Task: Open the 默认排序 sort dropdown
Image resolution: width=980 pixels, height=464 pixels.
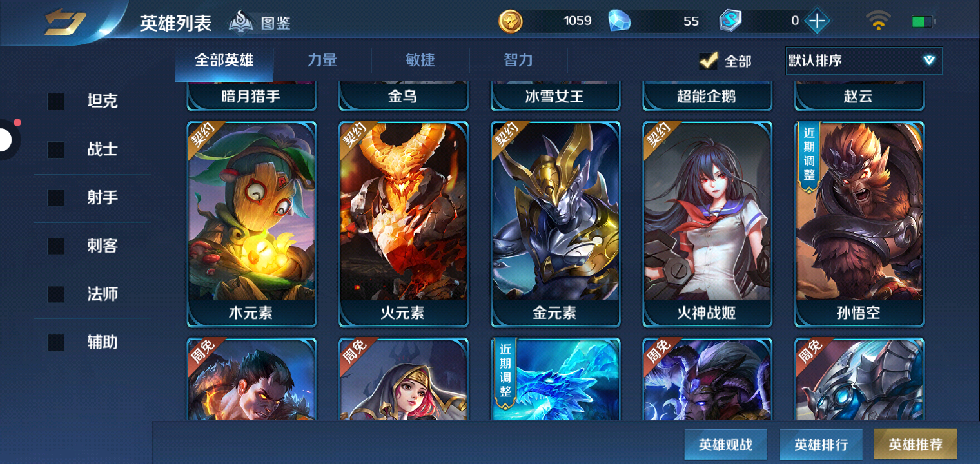Action: (863, 61)
